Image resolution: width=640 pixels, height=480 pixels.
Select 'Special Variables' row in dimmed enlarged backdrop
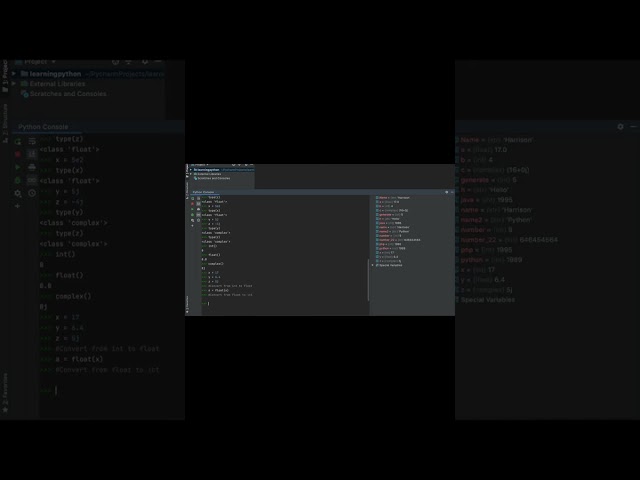[x=485, y=300]
